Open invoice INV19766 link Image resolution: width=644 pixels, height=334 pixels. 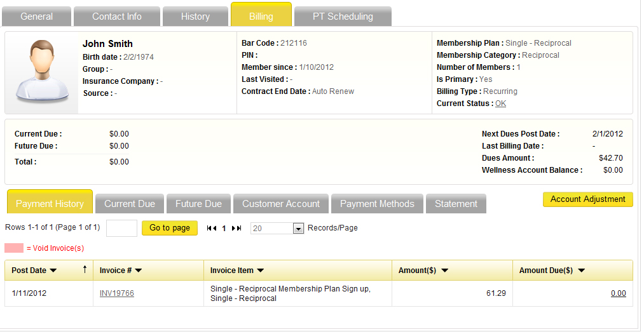point(116,293)
